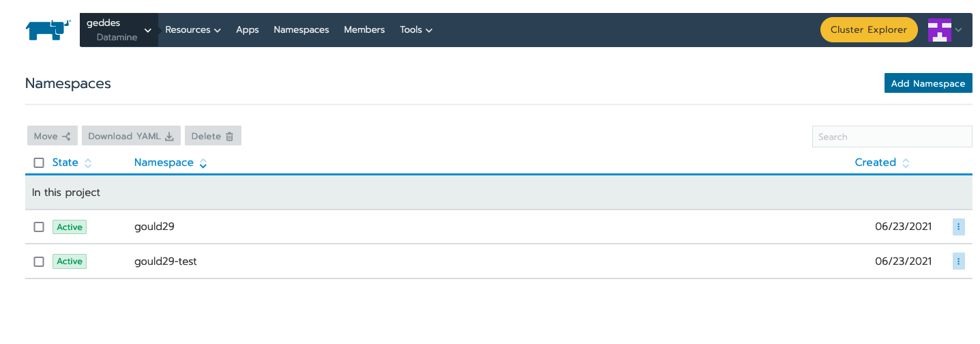980x344 pixels.
Task: Expand the geddes Datamine project switcher
Action: pyautogui.click(x=119, y=30)
